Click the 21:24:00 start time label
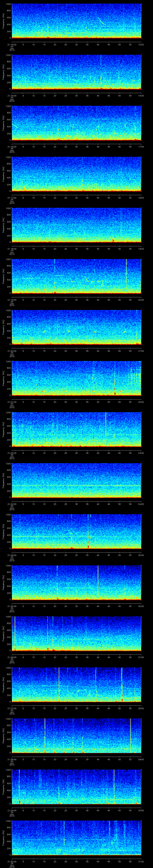The height and width of the screenshot is (868, 153). coord(12,555)
